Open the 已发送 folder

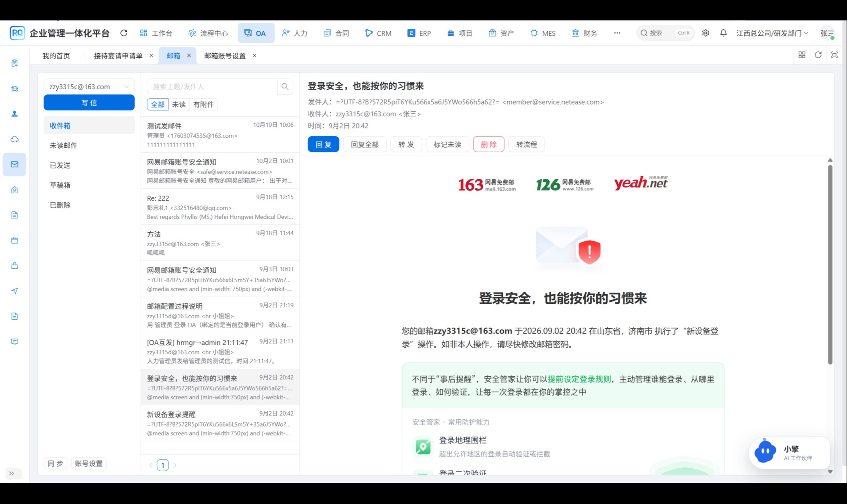click(x=89, y=165)
